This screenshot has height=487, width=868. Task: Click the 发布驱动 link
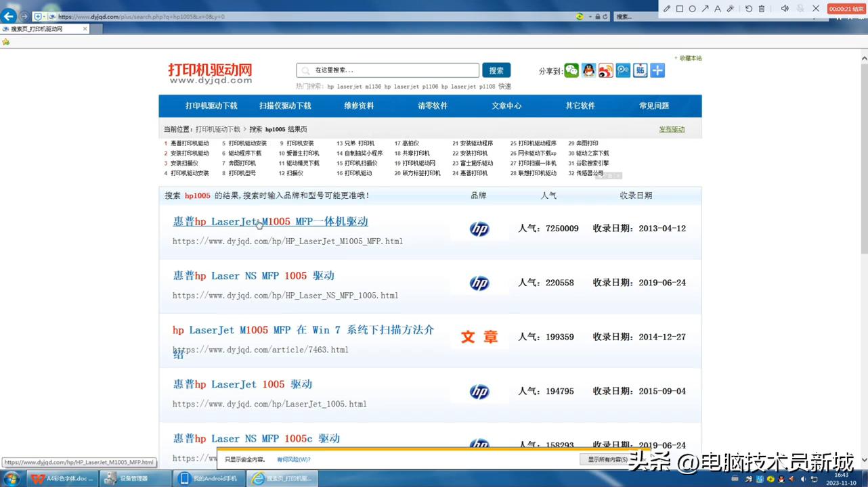point(672,129)
